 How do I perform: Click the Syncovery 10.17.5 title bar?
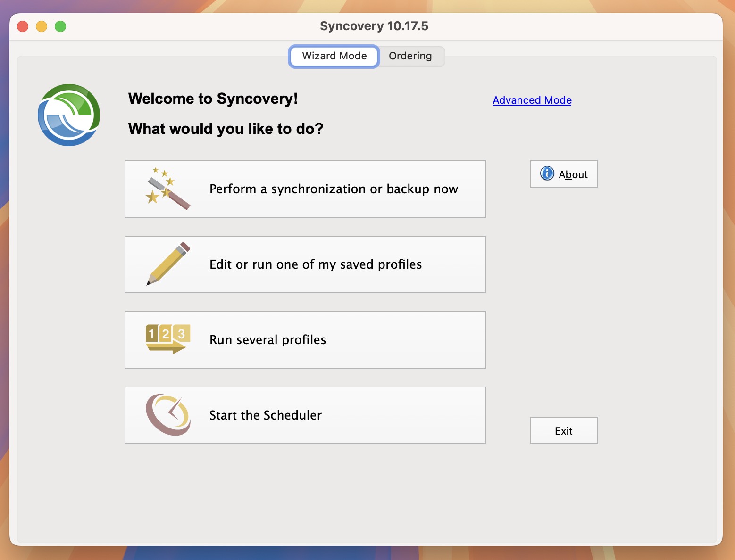pyautogui.click(x=374, y=26)
